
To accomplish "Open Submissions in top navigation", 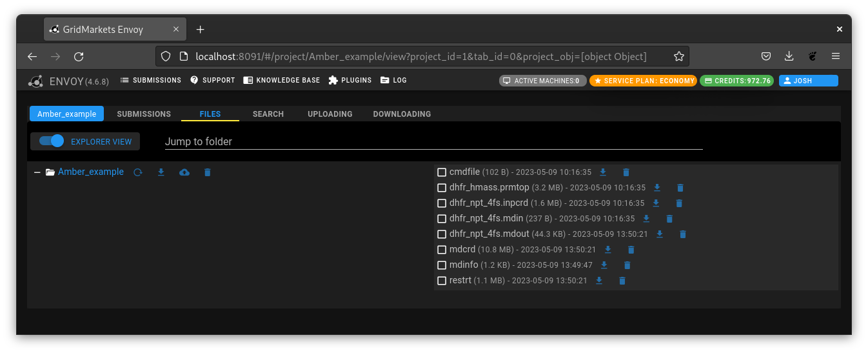I will click(151, 81).
